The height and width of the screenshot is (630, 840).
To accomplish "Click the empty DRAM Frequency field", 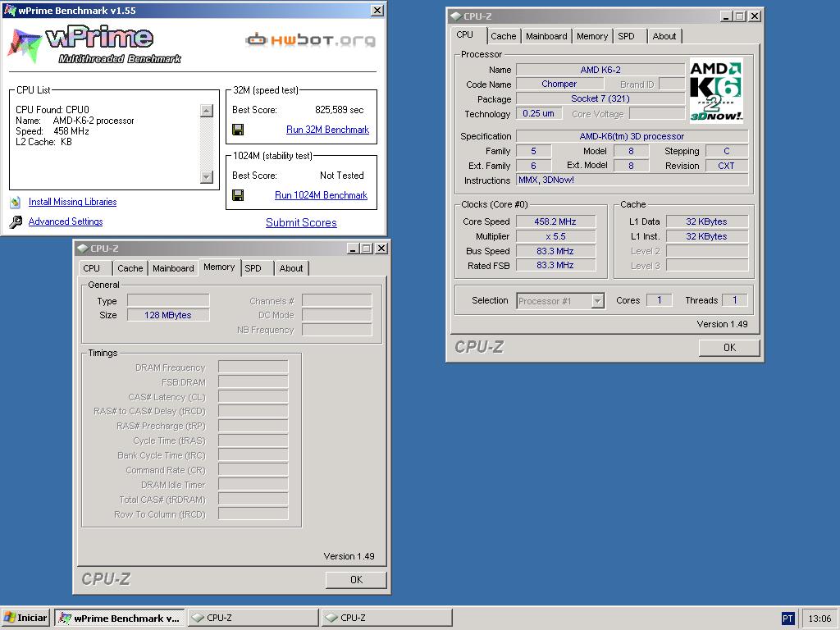I will coord(253,367).
